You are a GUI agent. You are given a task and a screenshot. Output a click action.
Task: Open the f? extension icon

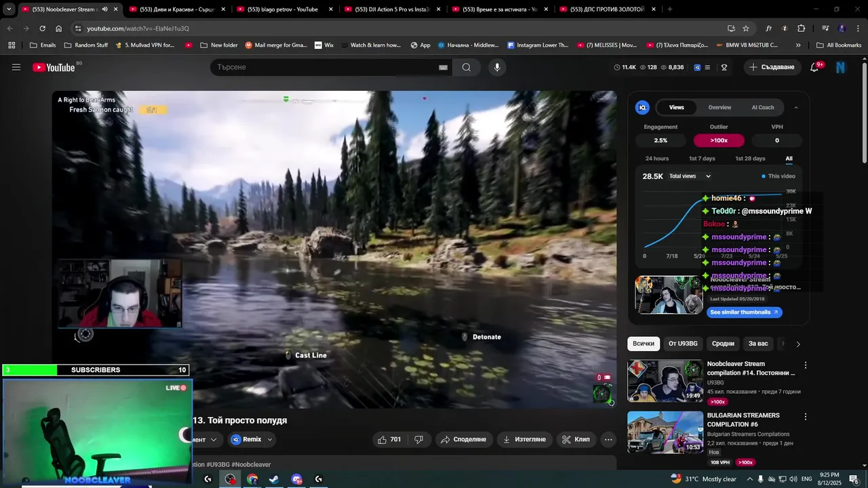769,28
